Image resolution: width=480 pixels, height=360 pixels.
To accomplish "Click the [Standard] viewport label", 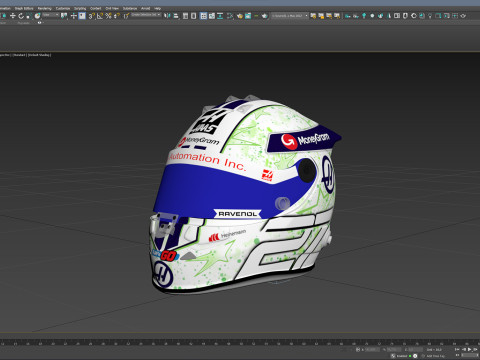I will 19,55.
